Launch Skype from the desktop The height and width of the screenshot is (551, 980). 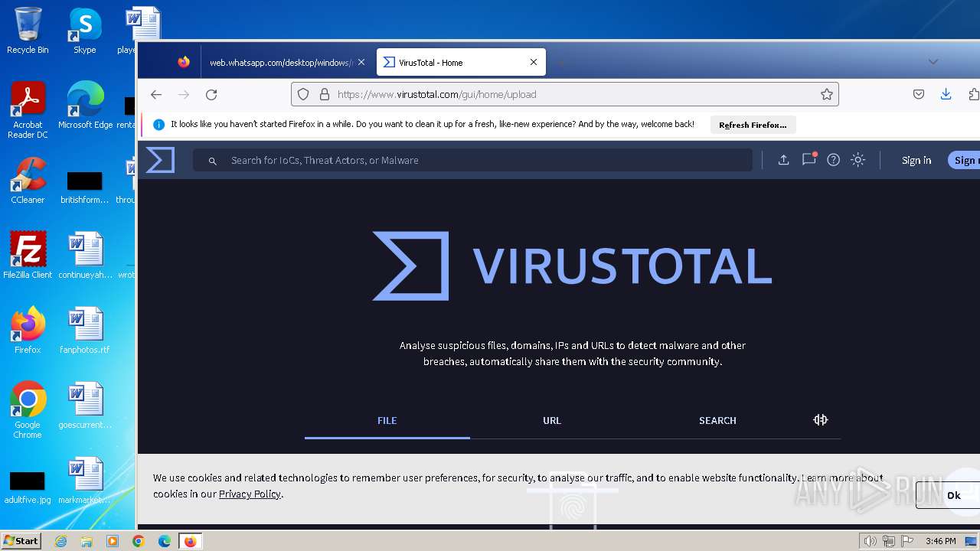point(84,31)
